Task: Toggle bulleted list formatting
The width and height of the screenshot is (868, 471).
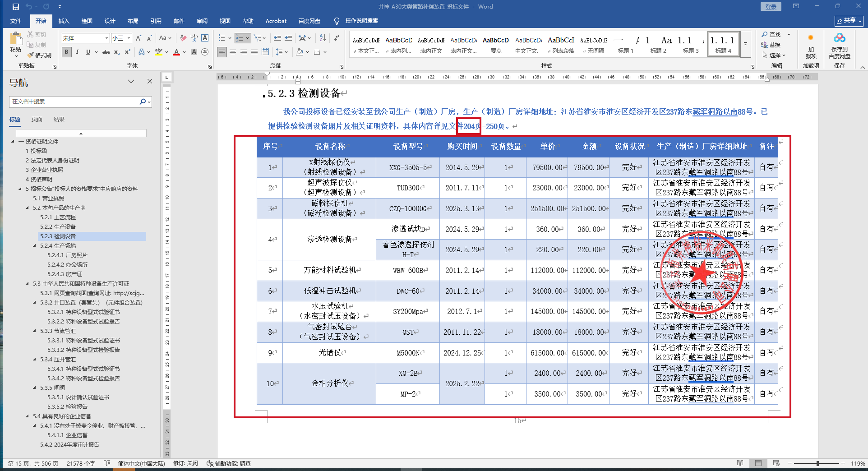Action: 222,38
